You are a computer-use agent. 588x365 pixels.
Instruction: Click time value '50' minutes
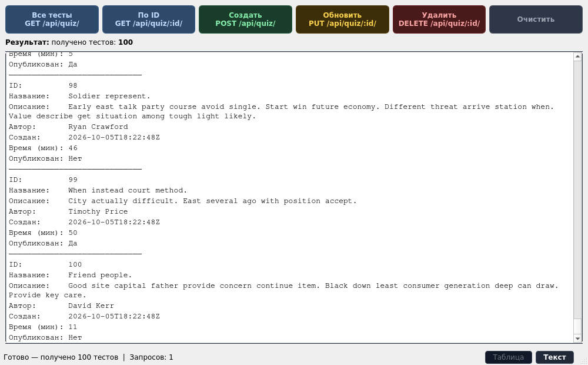[73, 233]
